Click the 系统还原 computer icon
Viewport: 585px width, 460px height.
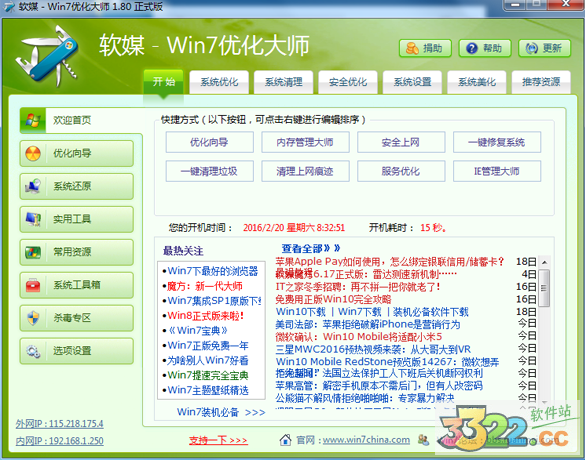pyautogui.click(x=33, y=186)
